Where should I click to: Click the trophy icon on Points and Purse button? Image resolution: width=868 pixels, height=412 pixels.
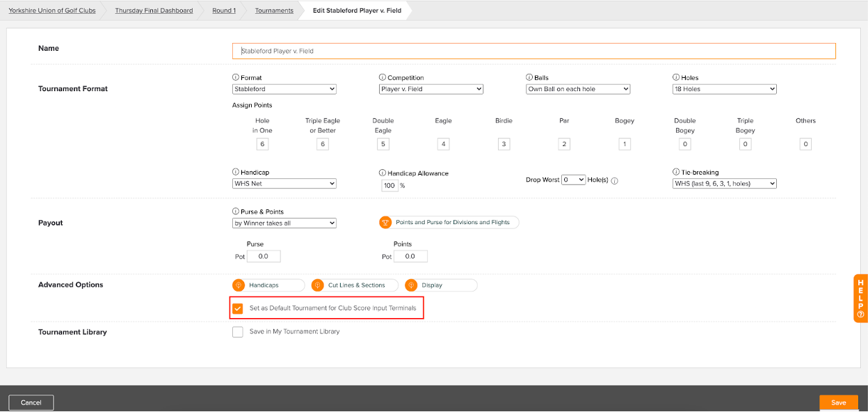(x=385, y=223)
